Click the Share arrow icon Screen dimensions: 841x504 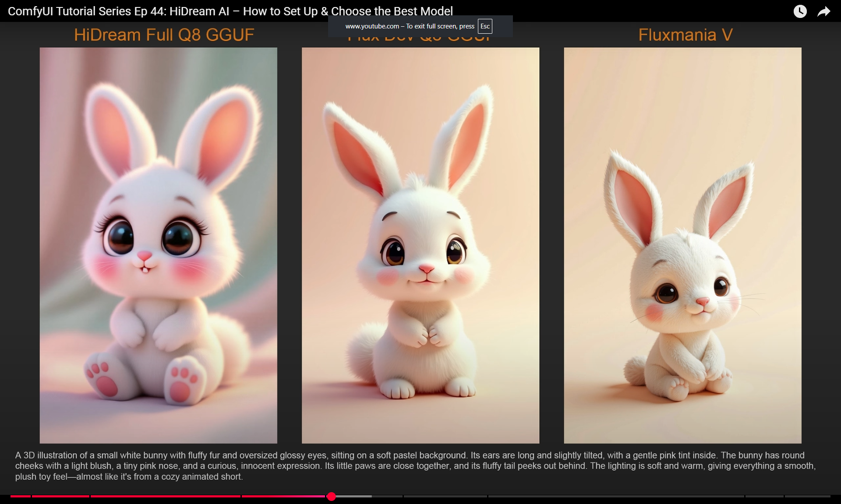(823, 11)
